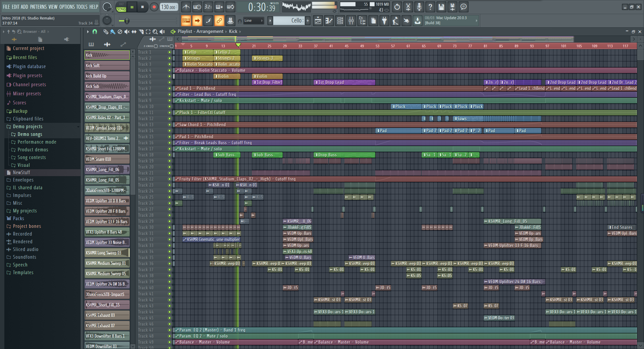The height and width of the screenshot is (349, 644).
Task: Select the Paint brush tool in the playlist
Action: (x=113, y=32)
